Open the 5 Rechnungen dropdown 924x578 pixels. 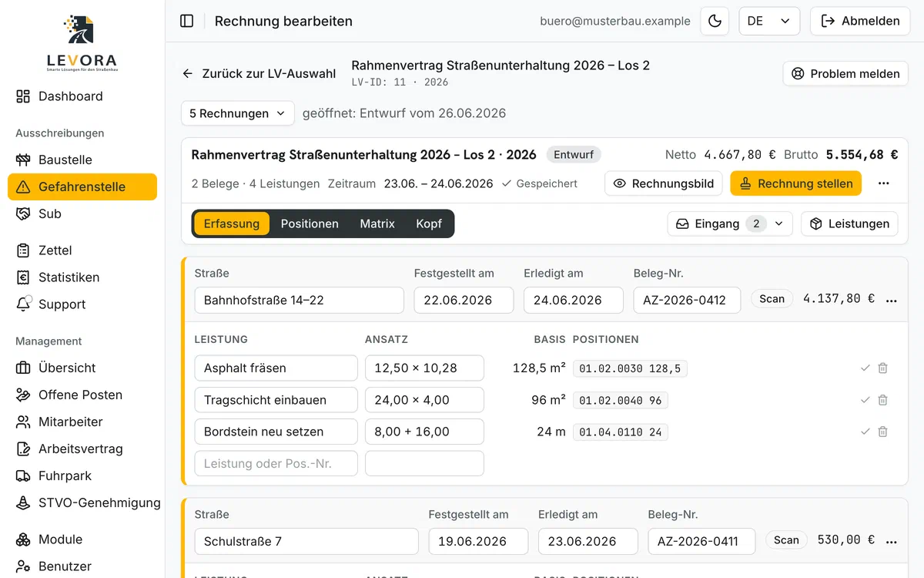tap(238, 113)
